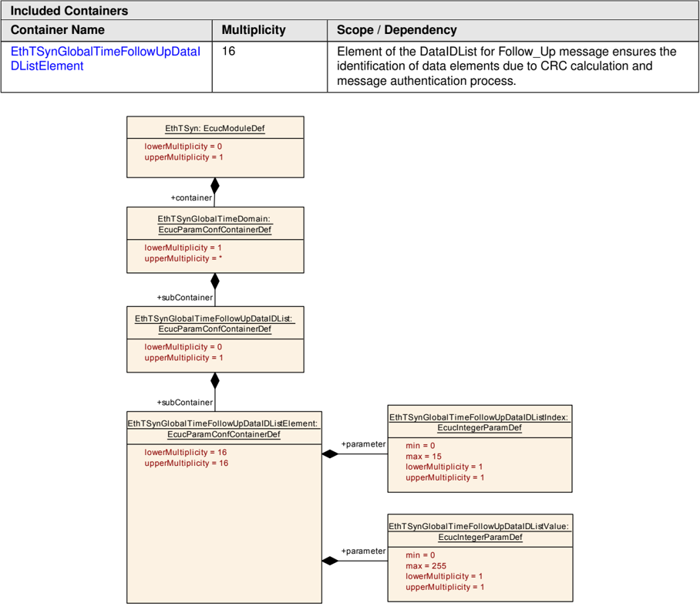Click "min = 0" in the DataIDListIndex box
Viewport: 700px width, 607px height.
click(x=420, y=445)
